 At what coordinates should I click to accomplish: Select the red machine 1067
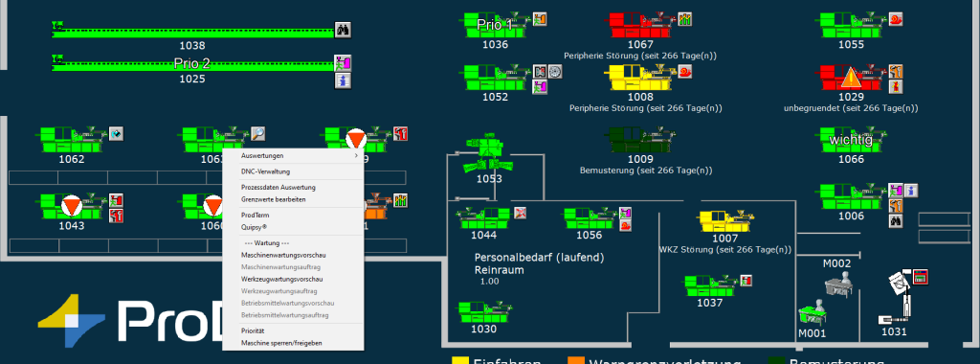click(x=640, y=25)
